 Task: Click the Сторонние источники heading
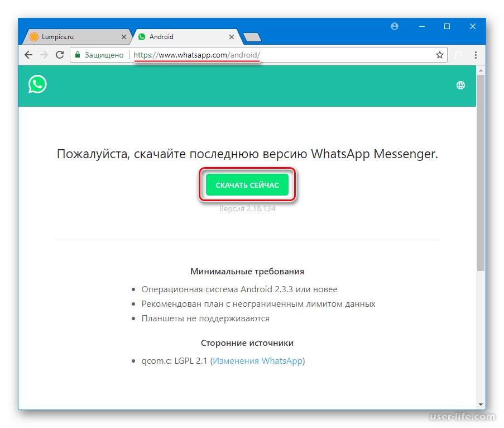point(247,343)
